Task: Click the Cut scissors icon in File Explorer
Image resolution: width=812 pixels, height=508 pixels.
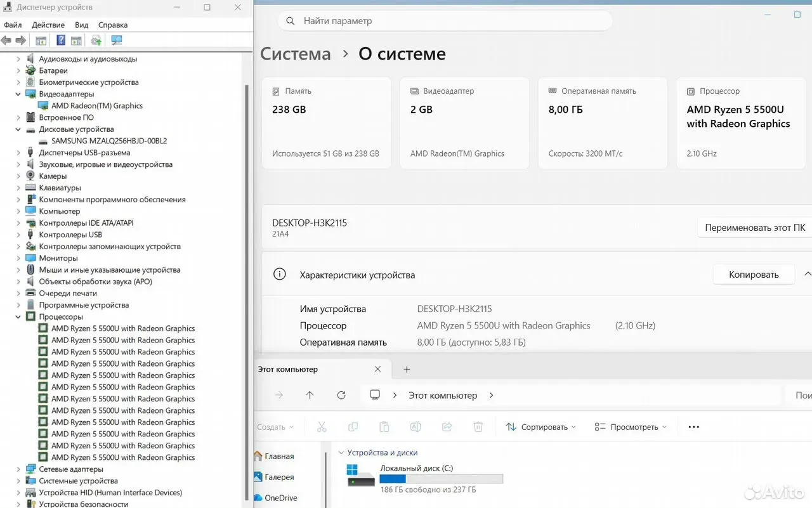Action: pyautogui.click(x=322, y=427)
